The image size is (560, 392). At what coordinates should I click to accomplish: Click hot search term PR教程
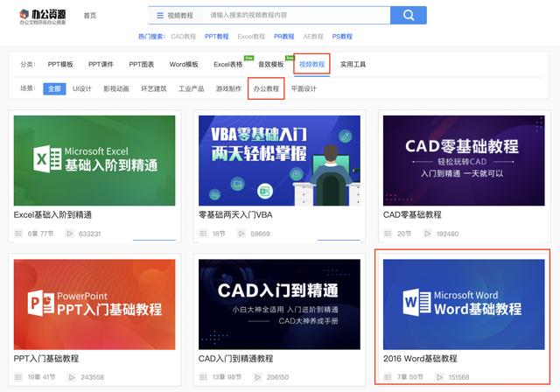click(x=283, y=37)
